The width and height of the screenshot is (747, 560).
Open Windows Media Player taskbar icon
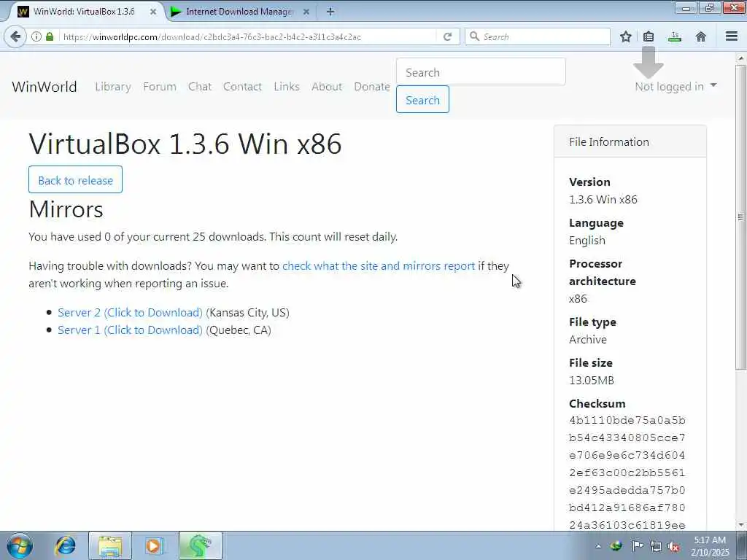coord(154,545)
